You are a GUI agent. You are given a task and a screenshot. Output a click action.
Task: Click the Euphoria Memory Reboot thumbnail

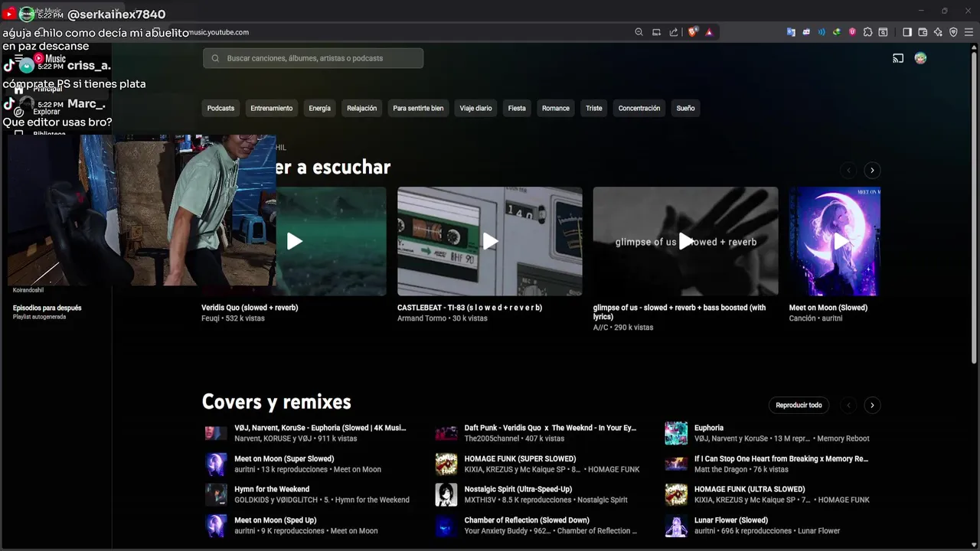point(676,433)
